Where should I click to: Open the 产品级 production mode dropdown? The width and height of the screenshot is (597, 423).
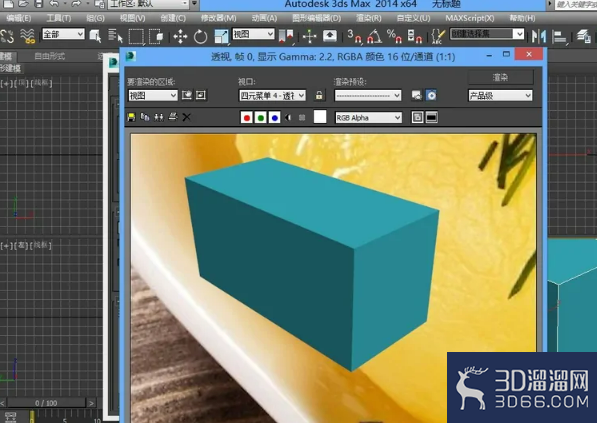tap(500, 95)
